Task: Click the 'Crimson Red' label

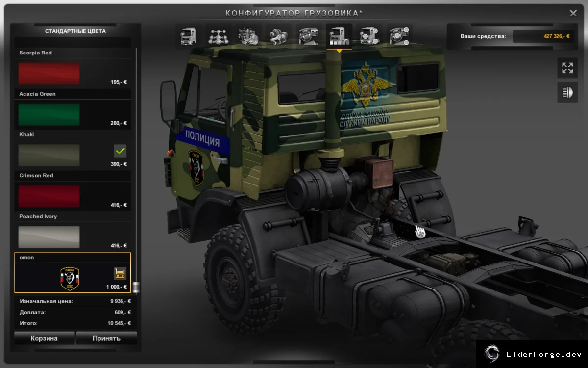Action: click(x=36, y=175)
